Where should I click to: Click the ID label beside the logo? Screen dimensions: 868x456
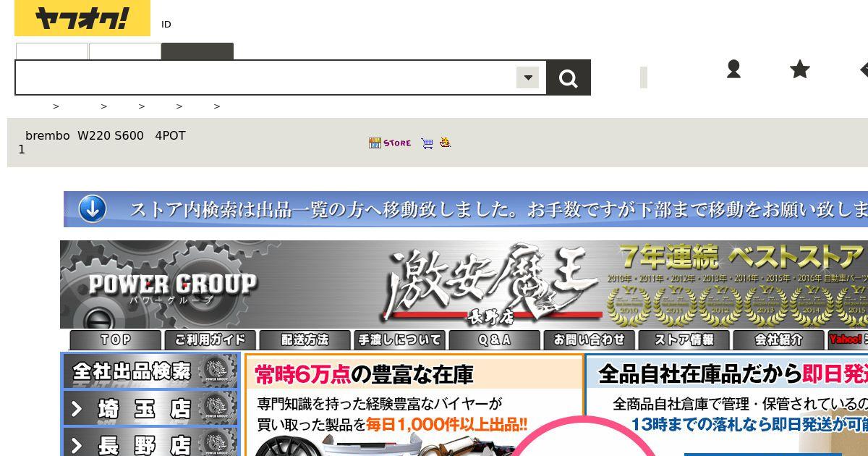coord(166,25)
